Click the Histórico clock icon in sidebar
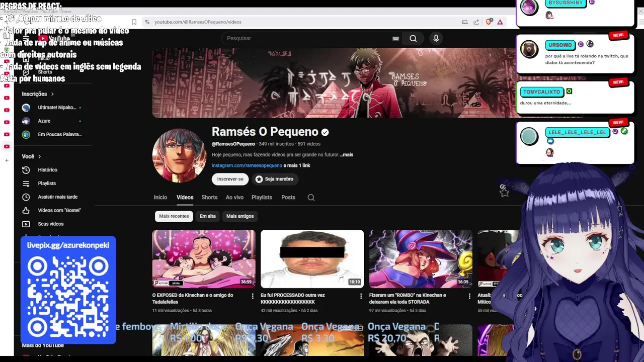The image size is (644, 362). pos(26,170)
